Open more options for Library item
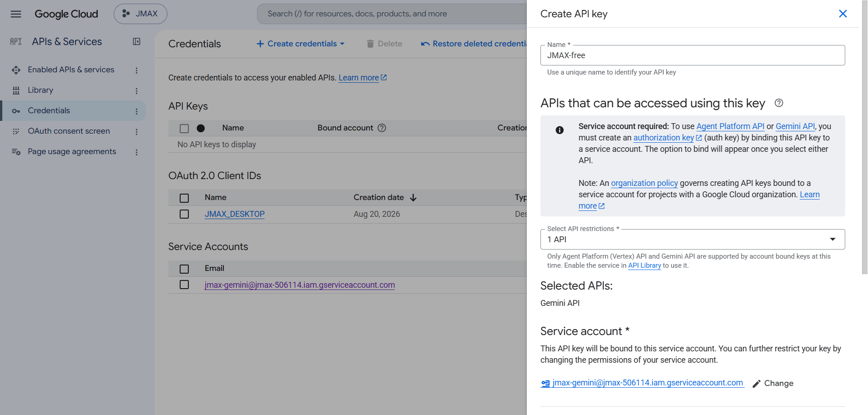 click(x=136, y=90)
